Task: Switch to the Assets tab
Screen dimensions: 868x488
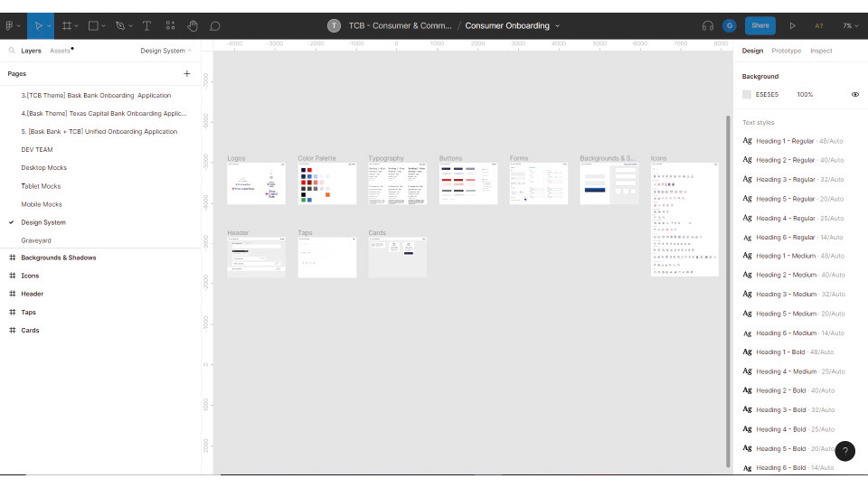Action: click(61, 51)
